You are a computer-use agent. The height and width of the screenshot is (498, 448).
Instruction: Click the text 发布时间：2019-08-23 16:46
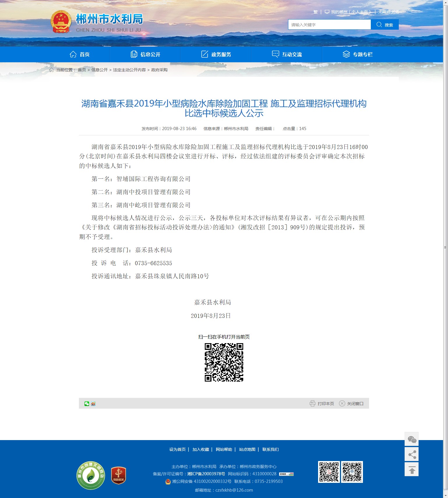pos(169,129)
